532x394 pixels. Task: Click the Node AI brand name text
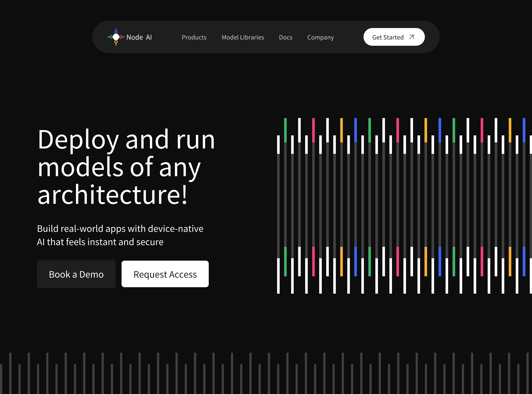[139, 37]
